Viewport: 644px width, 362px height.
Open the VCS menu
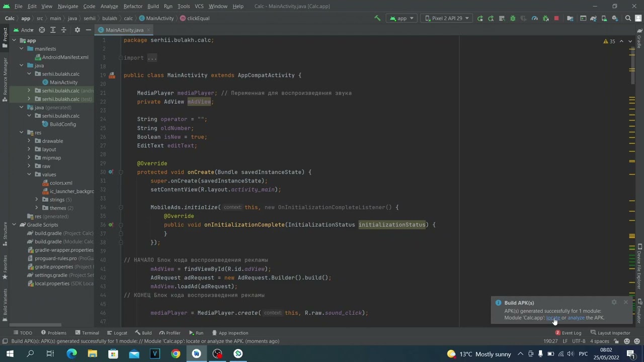click(199, 6)
